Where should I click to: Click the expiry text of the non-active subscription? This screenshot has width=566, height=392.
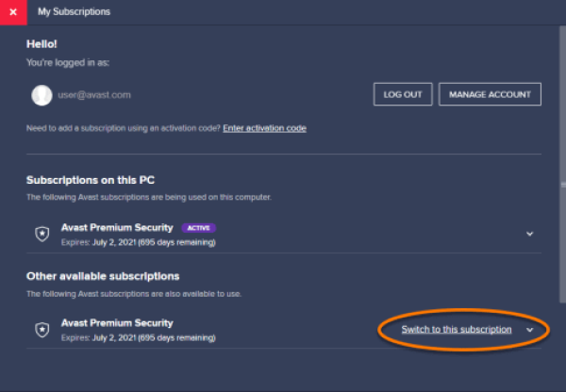point(139,338)
